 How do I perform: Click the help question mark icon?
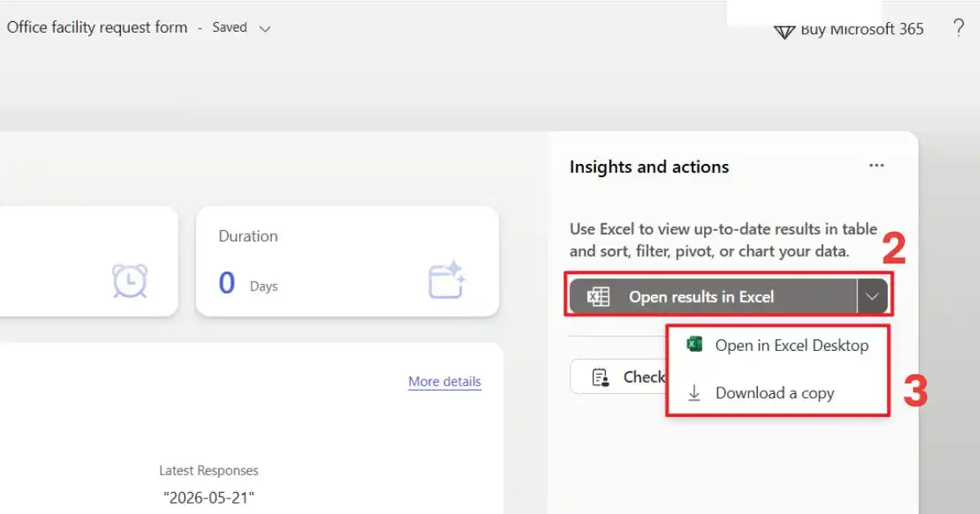click(x=959, y=29)
